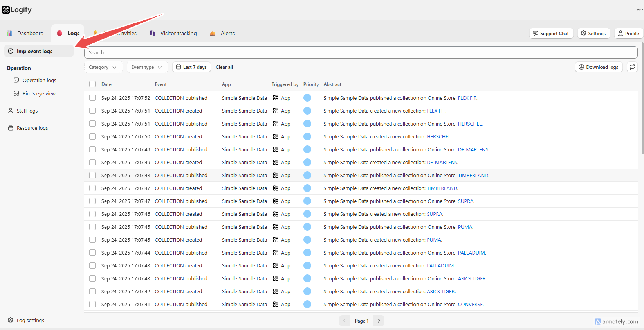Viewport: 644px width, 330px height.
Task: Click the Support Chat button
Action: (x=551, y=34)
